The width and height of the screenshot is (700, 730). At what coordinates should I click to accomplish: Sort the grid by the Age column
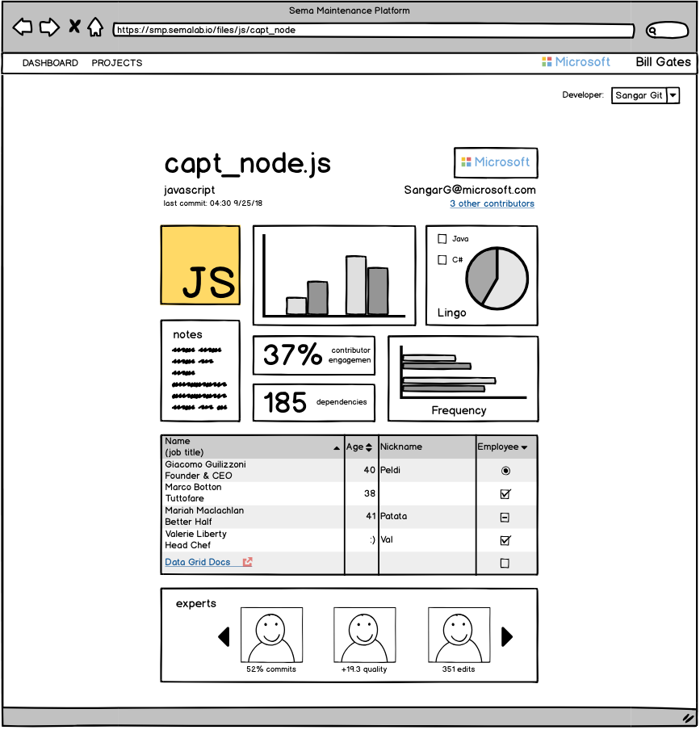coord(359,447)
